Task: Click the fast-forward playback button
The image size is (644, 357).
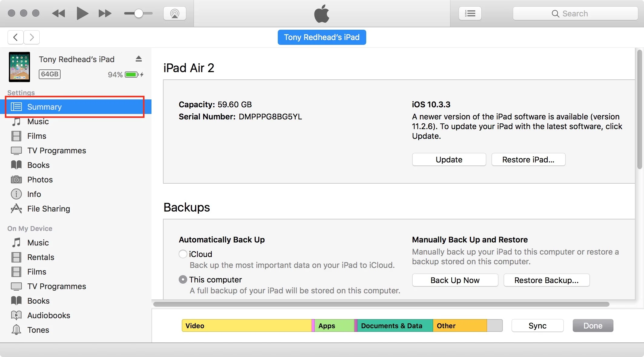Action: [x=105, y=14]
